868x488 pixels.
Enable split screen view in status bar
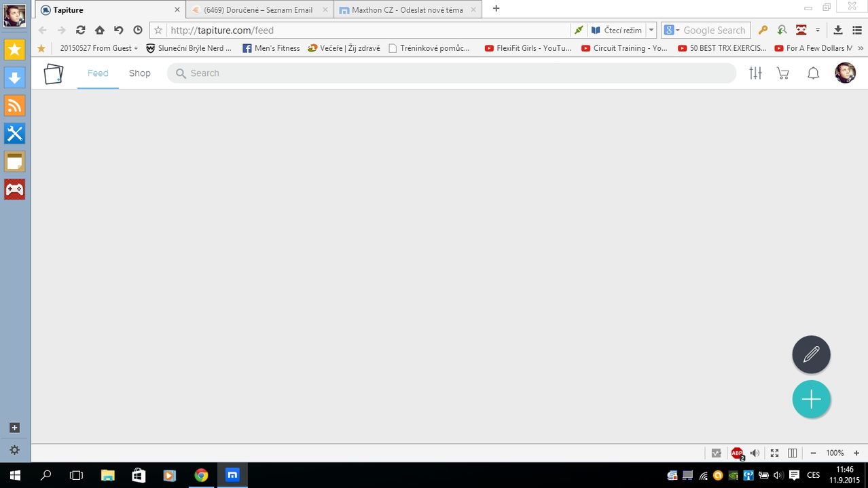(792, 453)
